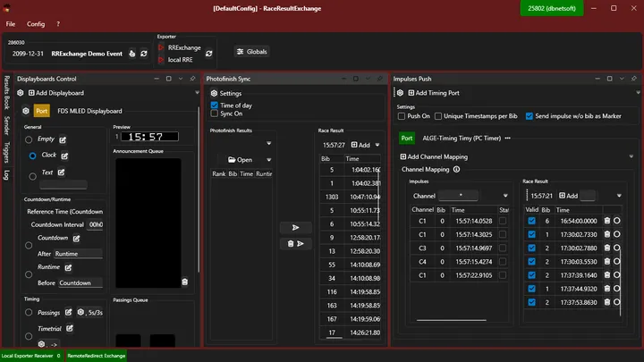
Task: Edit the Countdown settings icon
Action: [76, 239]
